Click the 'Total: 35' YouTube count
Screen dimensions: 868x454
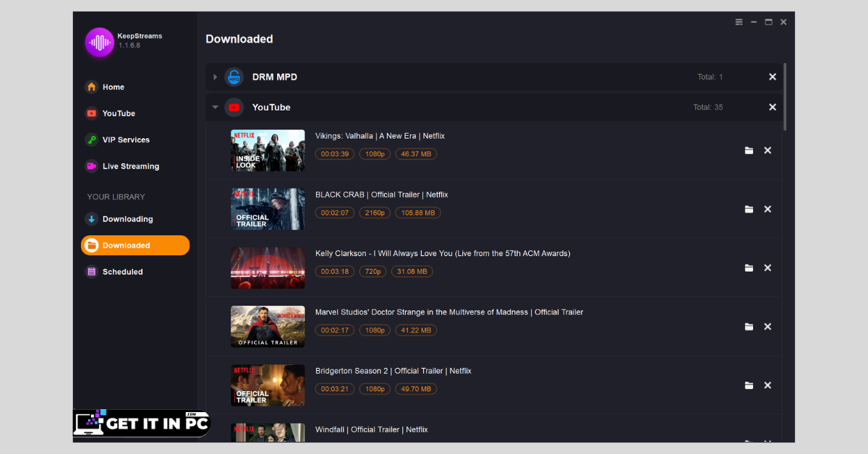pos(708,107)
